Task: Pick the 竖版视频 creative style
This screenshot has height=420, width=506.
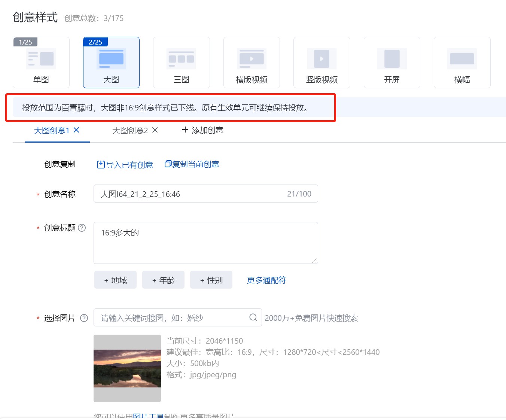Action: (x=322, y=63)
